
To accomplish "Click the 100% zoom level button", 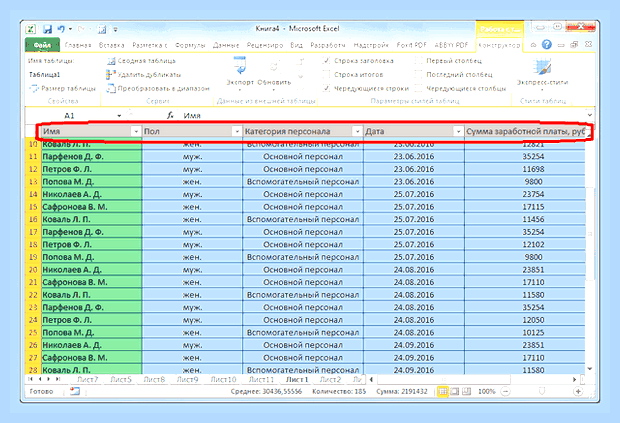I will 487,391.
